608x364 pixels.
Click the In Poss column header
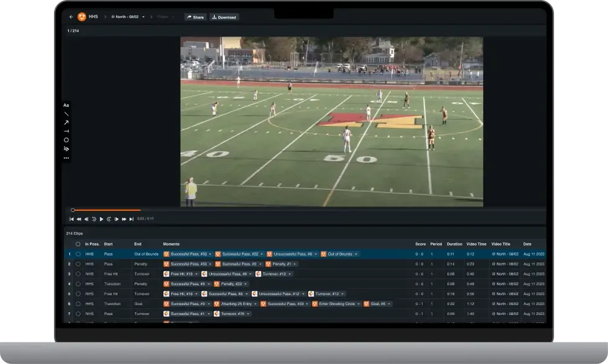(x=91, y=244)
